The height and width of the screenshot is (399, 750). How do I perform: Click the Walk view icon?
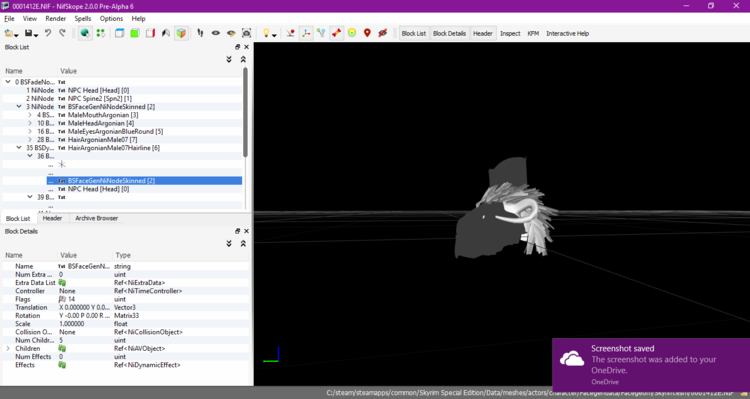click(x=165, y=33)
